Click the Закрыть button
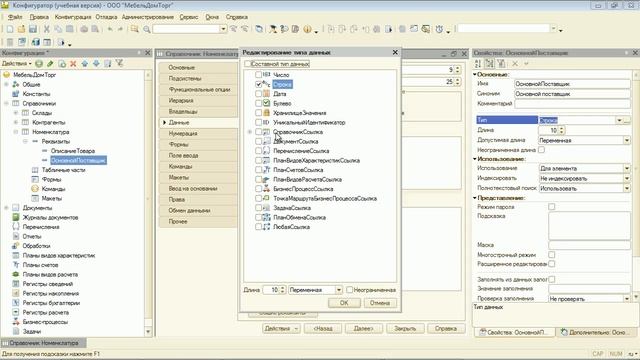 [405, 329]
